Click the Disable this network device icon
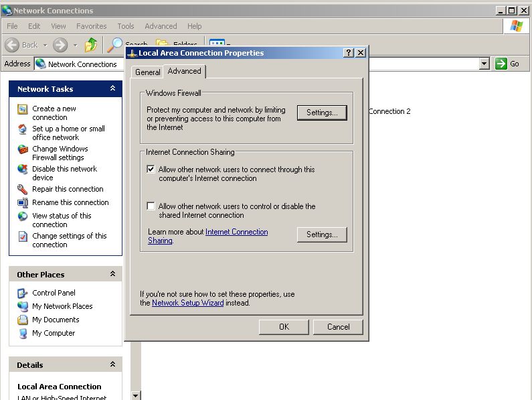532x400 pixels. tap(22, 170)
